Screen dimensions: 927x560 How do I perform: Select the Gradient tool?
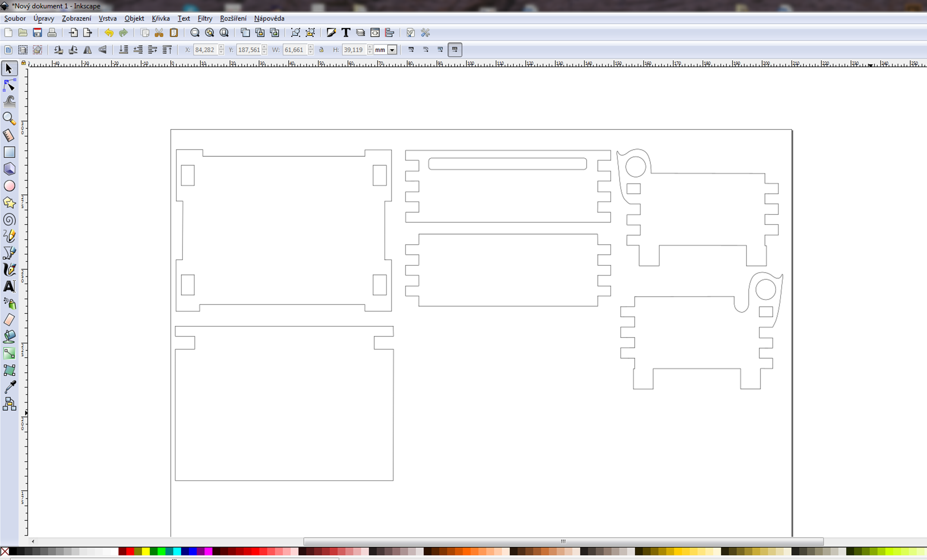click(x=9, y=354)
